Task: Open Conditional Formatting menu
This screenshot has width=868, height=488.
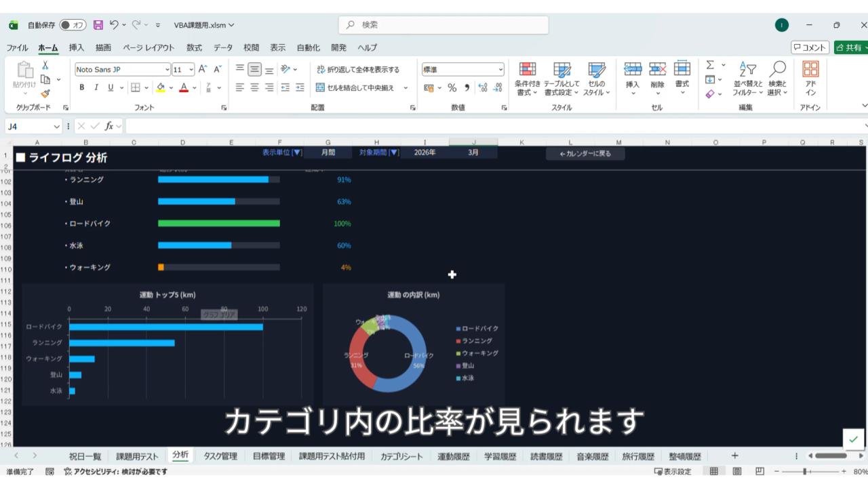Action: (528, 79)
